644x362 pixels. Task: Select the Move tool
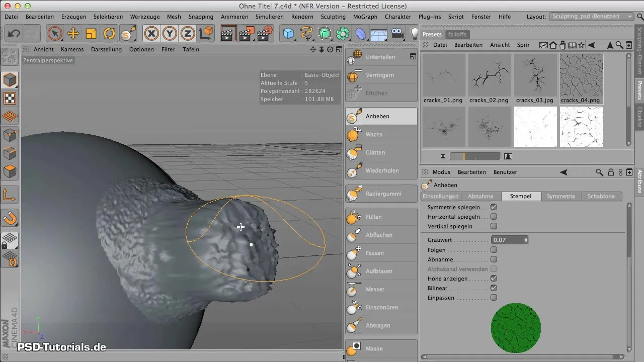pyautogui.click(x=73, y=34)
